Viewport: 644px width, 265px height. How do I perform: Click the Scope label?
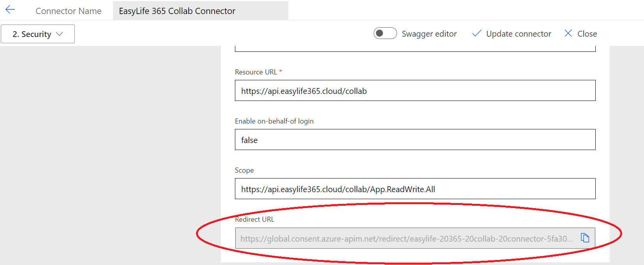point(244,170)
